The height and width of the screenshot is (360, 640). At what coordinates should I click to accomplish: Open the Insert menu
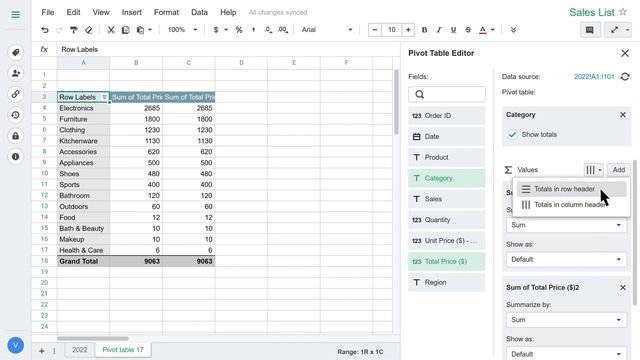point(131,12)
